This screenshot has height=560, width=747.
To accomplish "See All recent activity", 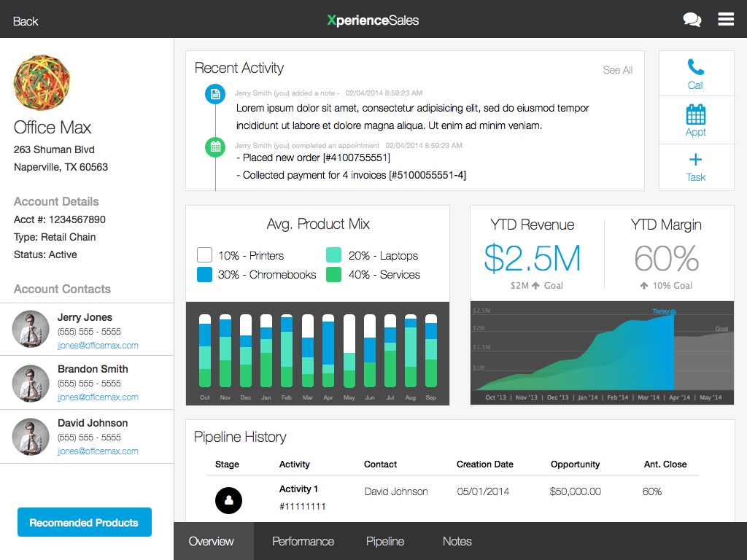I will pos(617,70).
